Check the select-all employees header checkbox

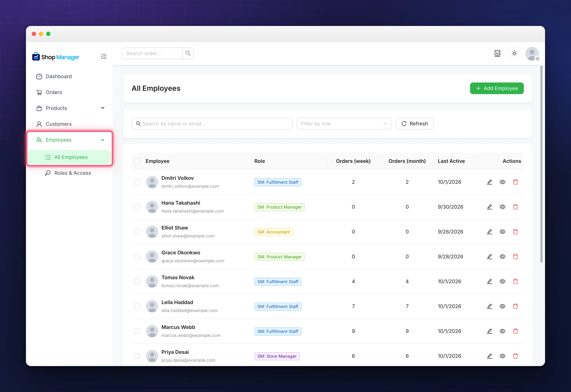(x=137, y=161)
